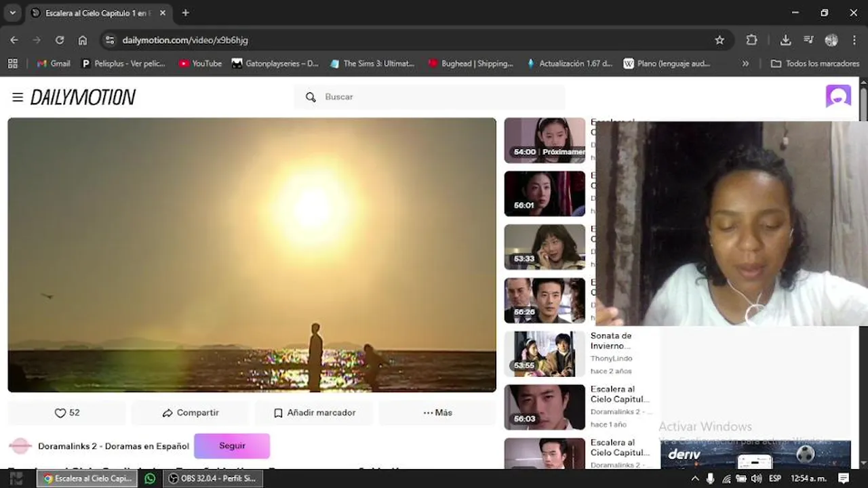Viewport: 868px width, 488px height.
Task: Open the apps grid in bookmarks bar
Action: pos(12,63)
